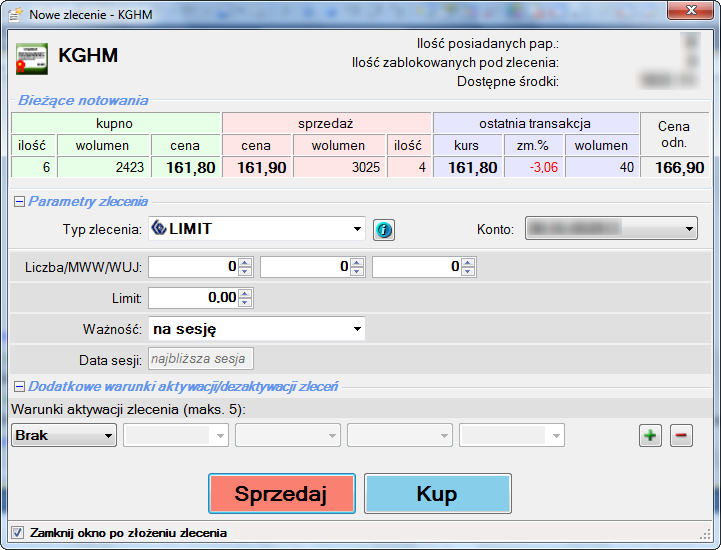Screen dimensions: 721x550
Task: Click the Sprzedaj button
Action: coord(282,493)
